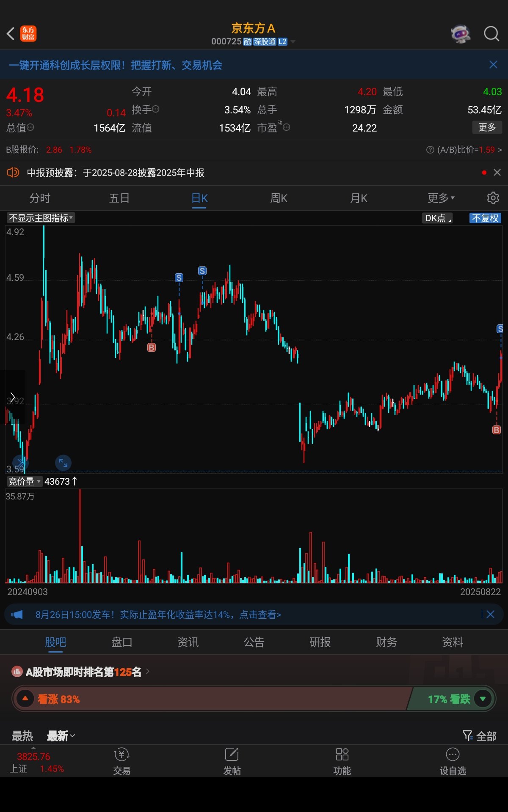Click the fullscreen expand chart icon

[x=63, y=463]
